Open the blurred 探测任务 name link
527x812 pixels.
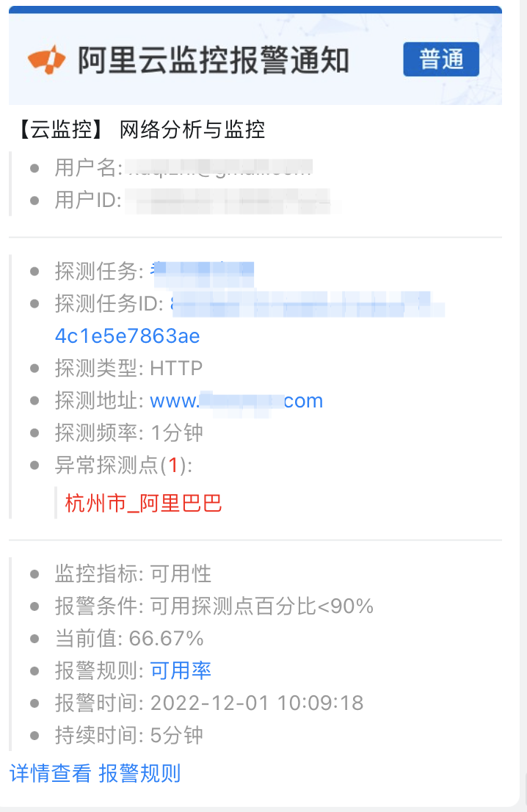coord(202,272)
